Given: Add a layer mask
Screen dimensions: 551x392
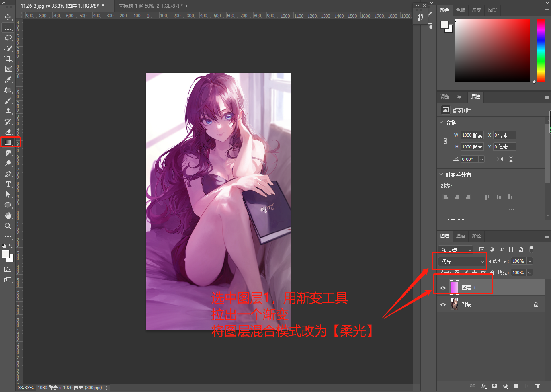Looking at the screenshot, I should (494, 386).
